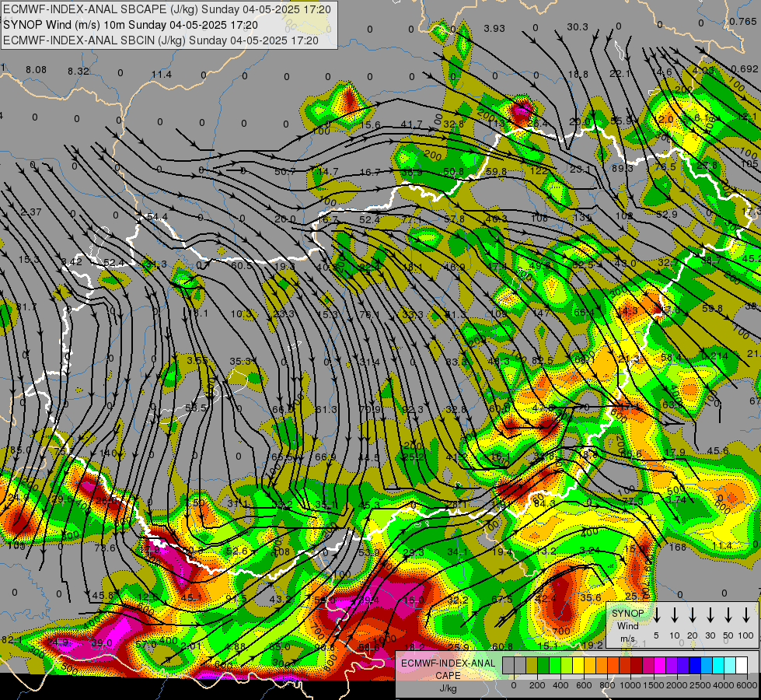Click the 100 m/s wind arrow in legend
The width and height of the screenshot is (761, 700).
746,615
